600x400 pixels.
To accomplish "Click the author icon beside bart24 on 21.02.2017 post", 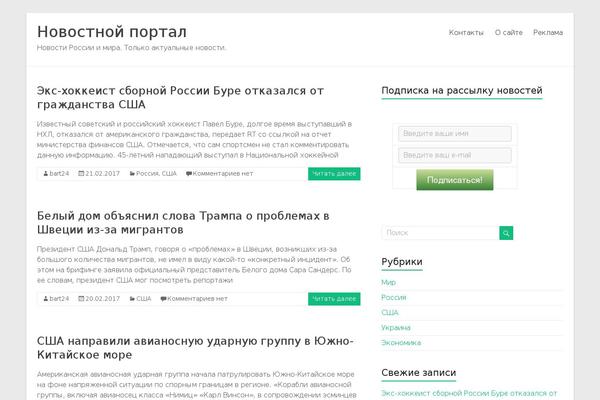I will (46, 173).
